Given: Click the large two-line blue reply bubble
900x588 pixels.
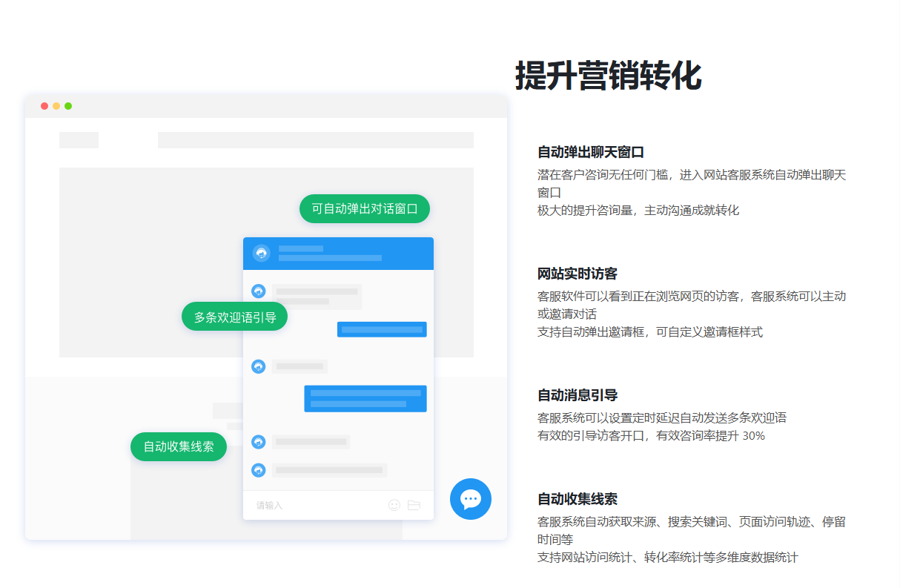Looking at the screenshot, I should [x=365, y=398].
